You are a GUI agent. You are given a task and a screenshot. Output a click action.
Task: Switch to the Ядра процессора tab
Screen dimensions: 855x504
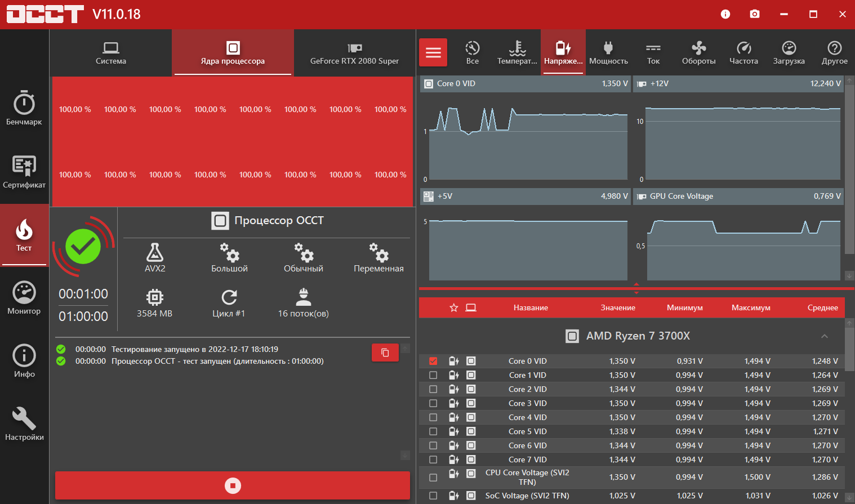pos(233,52)
